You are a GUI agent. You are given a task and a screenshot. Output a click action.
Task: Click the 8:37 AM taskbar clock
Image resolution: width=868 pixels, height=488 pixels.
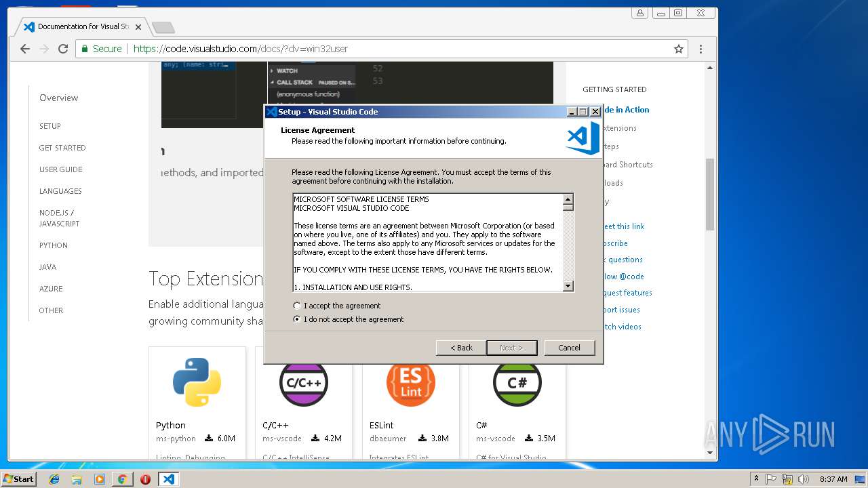(x=833, y=479)
